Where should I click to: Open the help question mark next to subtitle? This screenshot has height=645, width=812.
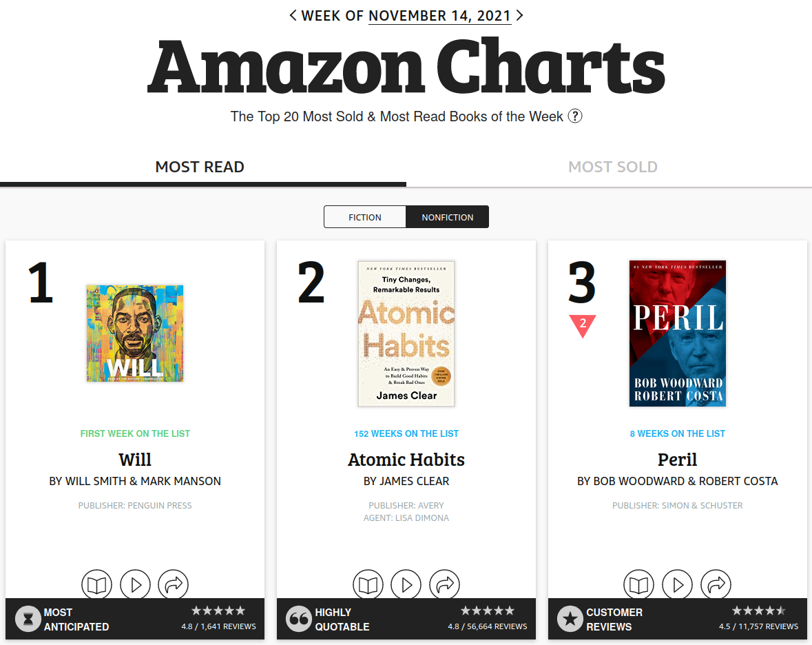coord(575,116)
